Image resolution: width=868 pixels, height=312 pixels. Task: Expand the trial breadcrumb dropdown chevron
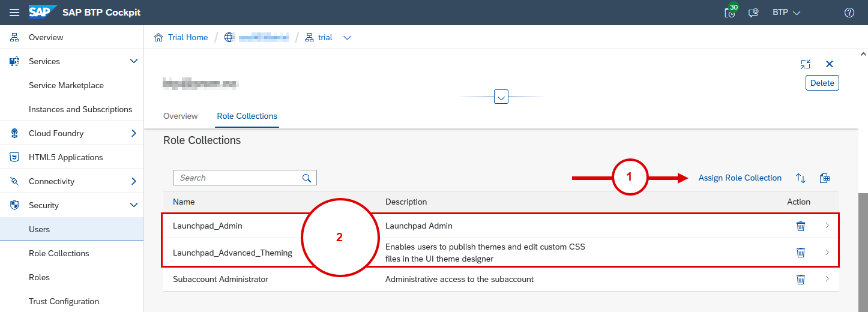tap(347, 37)
